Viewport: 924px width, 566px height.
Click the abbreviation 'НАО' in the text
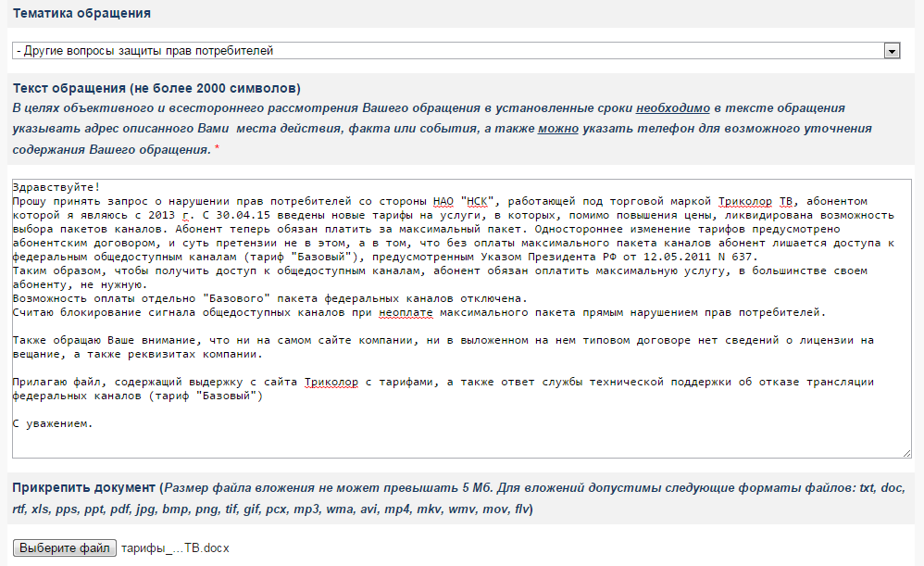(443, 201)
